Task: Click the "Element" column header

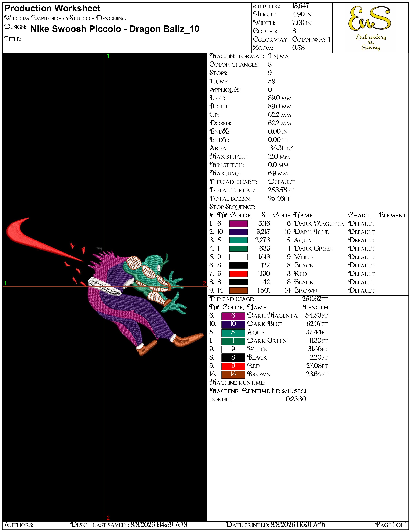Action: [392, 215]
